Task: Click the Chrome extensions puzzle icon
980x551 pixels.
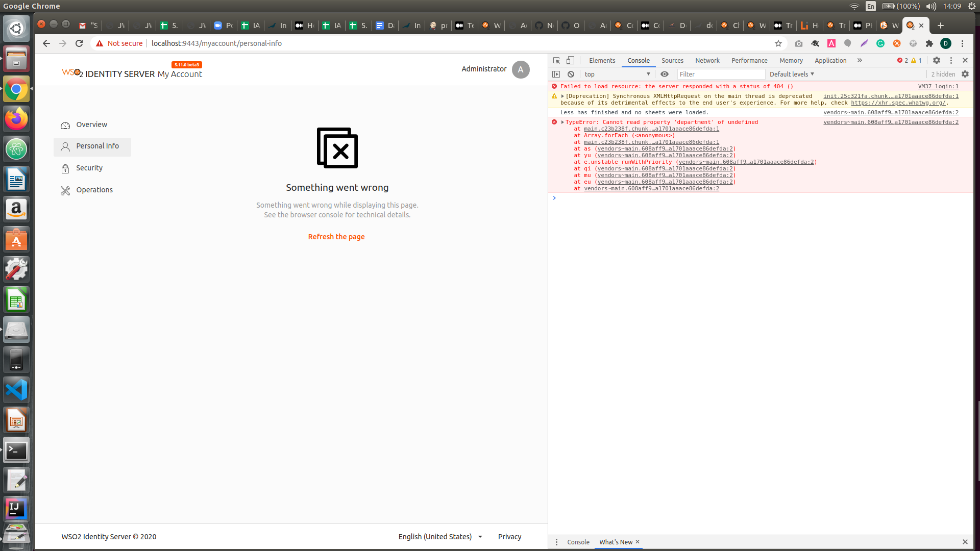Action: click(929, 43)
